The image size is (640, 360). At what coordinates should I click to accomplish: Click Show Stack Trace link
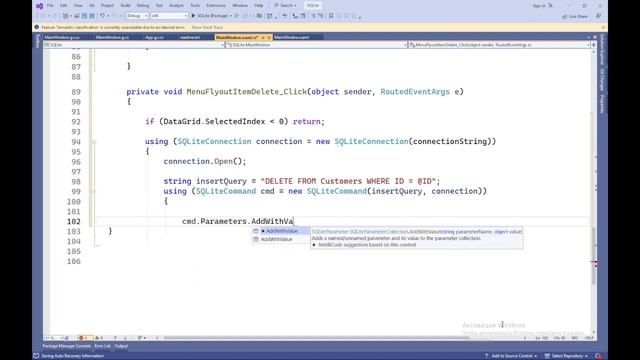[207, 27]
